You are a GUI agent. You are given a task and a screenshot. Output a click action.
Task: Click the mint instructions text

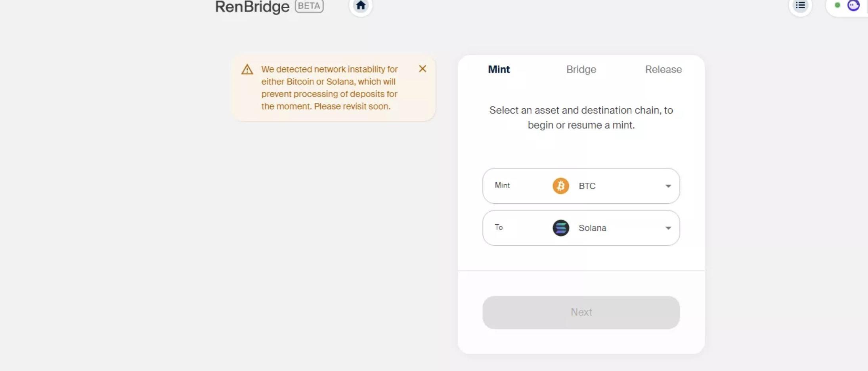(x=581, y=117)
